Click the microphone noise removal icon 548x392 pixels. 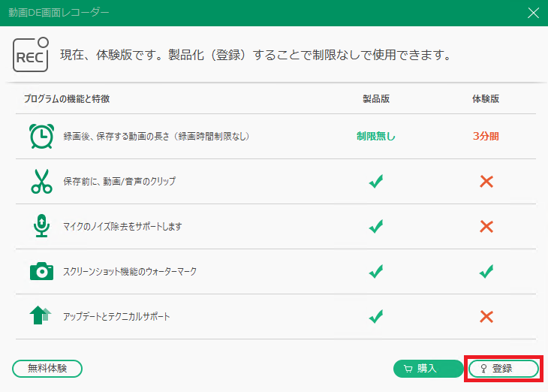point(41,226)
